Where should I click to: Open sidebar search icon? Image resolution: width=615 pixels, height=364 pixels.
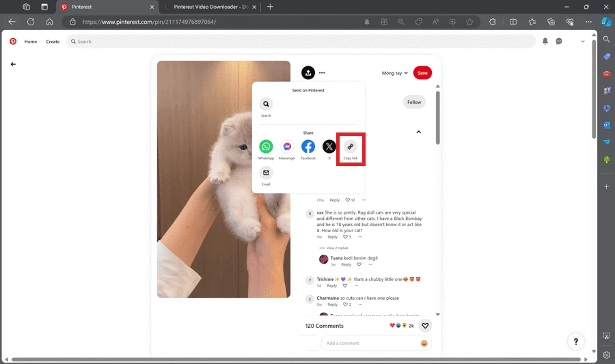point(606,39)
